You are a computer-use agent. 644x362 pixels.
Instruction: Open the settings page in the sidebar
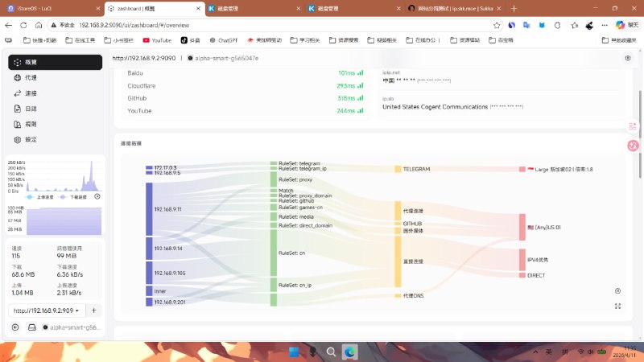click(55, 139)
